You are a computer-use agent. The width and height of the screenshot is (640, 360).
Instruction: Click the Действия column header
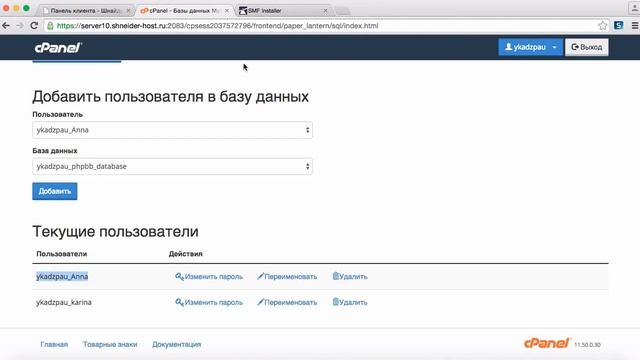(x=186, y=254)
